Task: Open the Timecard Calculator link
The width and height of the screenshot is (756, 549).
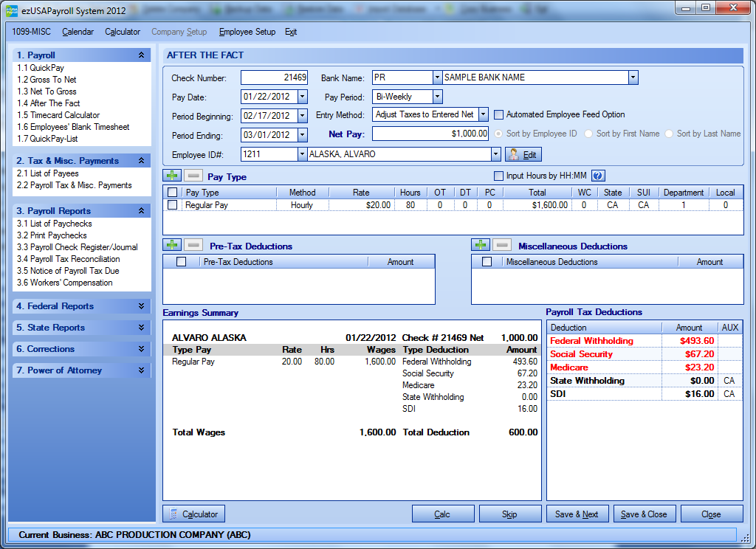Action: pyautogui.click(x=58, y=115)
